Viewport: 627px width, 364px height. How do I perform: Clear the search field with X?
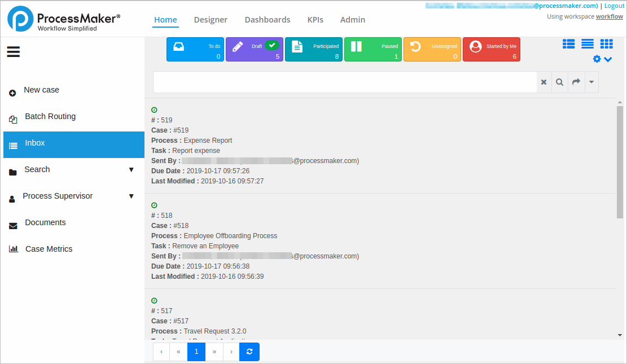point(543,82)
